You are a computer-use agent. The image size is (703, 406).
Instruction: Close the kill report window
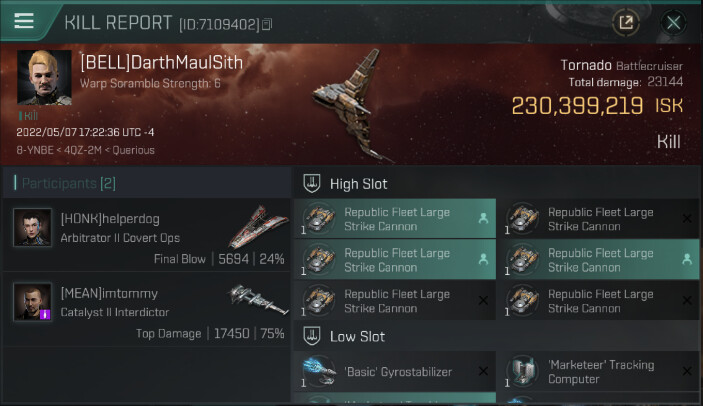[674, 22]
